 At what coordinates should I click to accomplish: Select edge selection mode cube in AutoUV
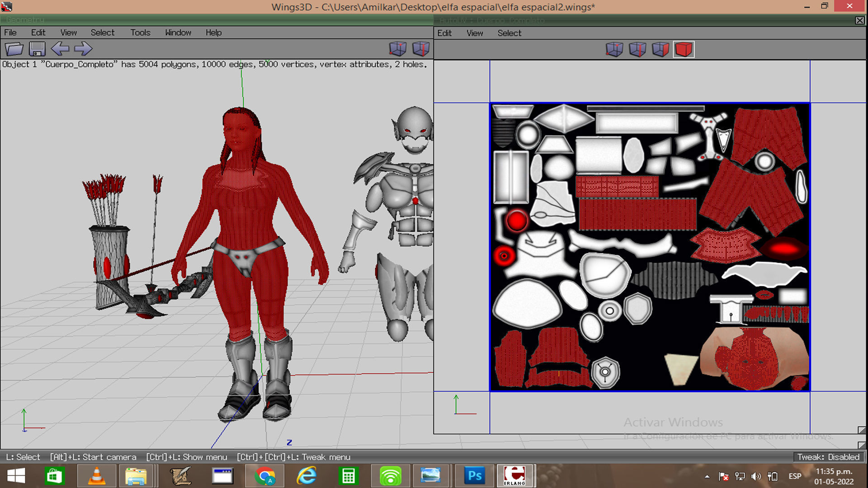(637, 49)
